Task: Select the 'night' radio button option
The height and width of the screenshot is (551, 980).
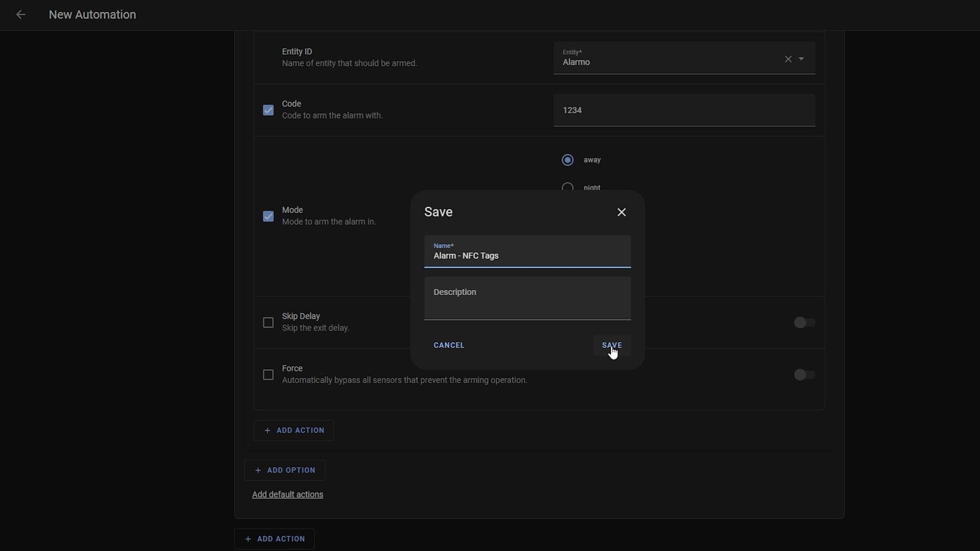Action: (567, 188)
